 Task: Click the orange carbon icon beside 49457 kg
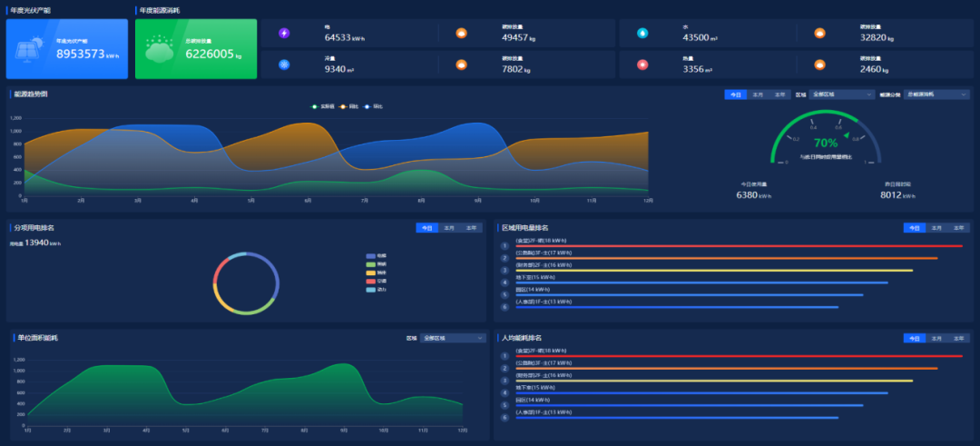(461, 34)
